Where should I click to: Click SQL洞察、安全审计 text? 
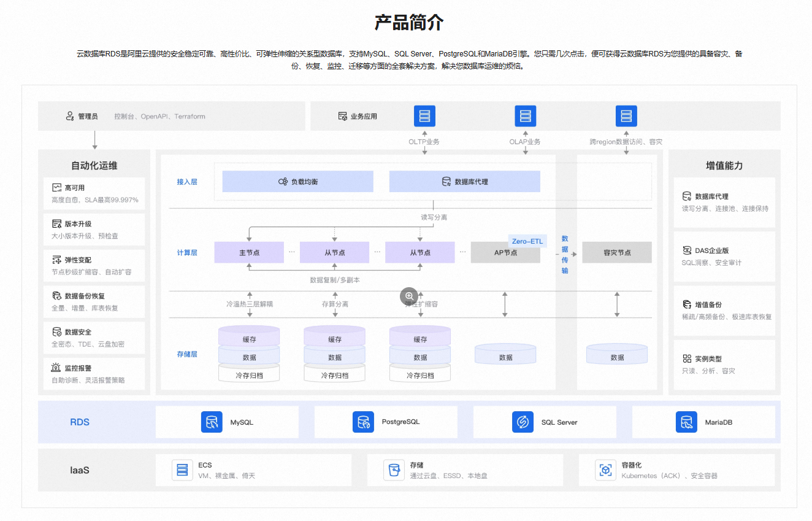[711, 263]
